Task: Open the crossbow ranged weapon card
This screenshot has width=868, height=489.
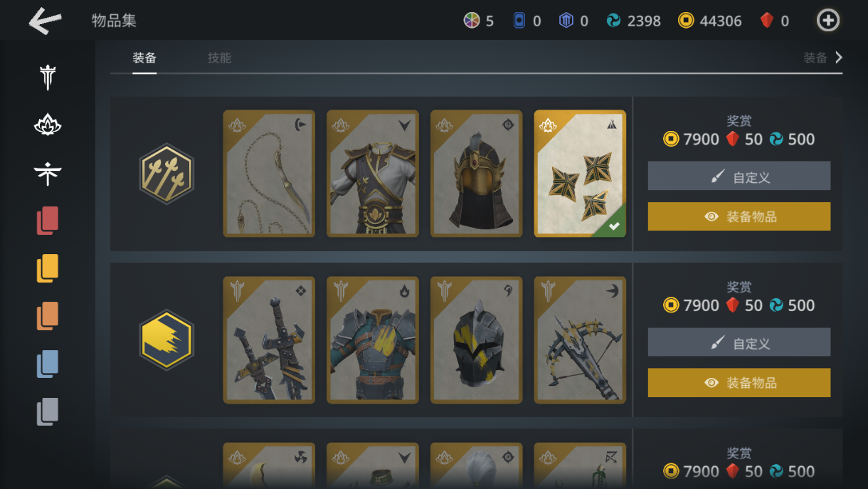Action: 580,340
